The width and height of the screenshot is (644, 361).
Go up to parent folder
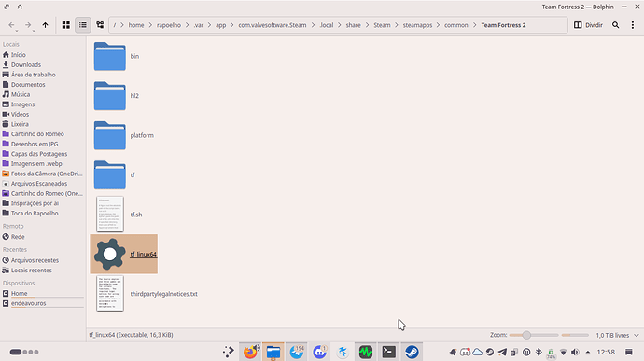pos(45,25)
